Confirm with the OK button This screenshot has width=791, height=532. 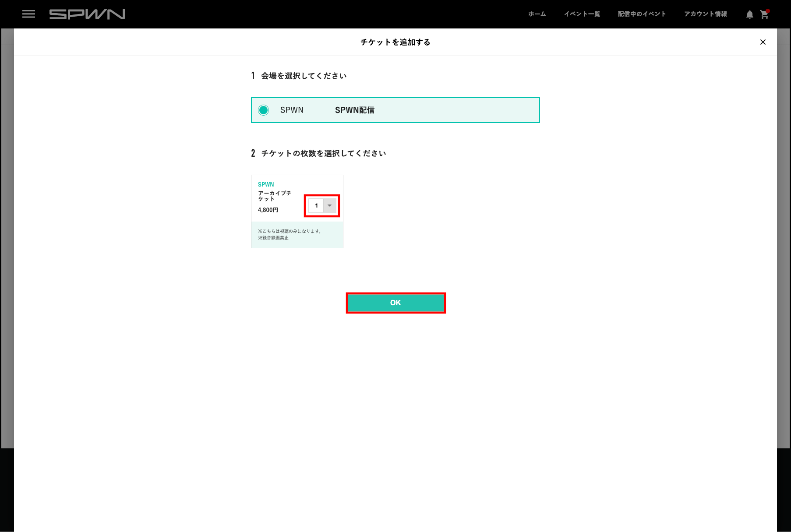[x=395, y=303]
